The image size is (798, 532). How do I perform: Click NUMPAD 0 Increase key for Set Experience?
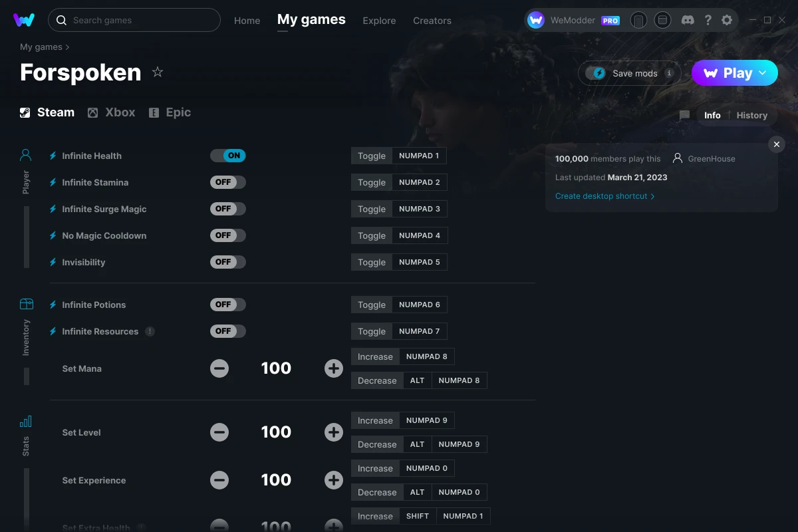coord(427,468)
